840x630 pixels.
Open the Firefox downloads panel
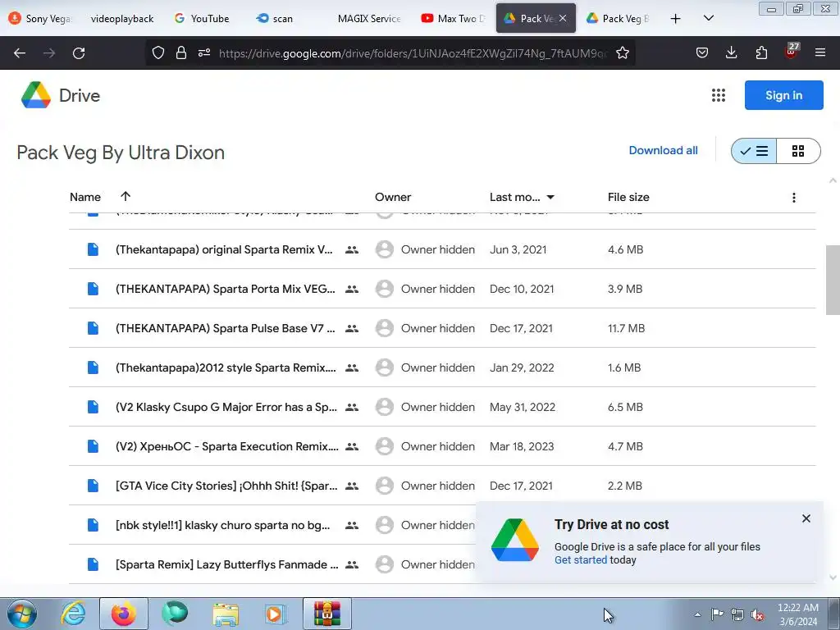click(731, 52)
